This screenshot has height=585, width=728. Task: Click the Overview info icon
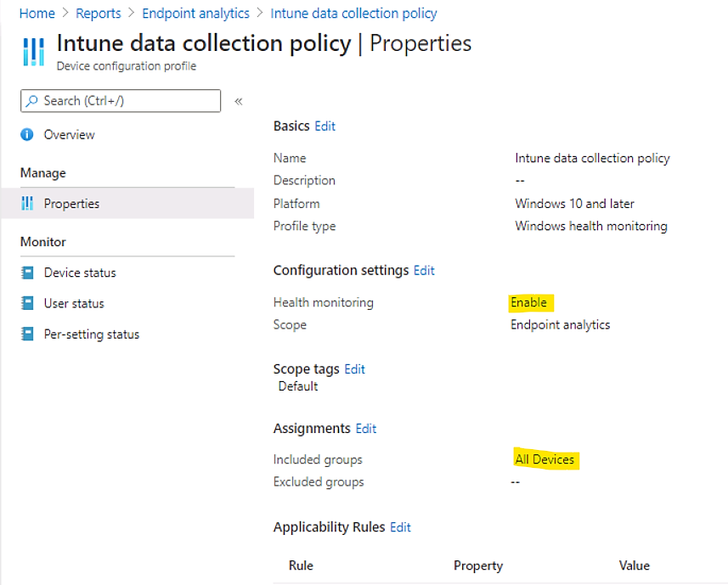tap(27, 134)
